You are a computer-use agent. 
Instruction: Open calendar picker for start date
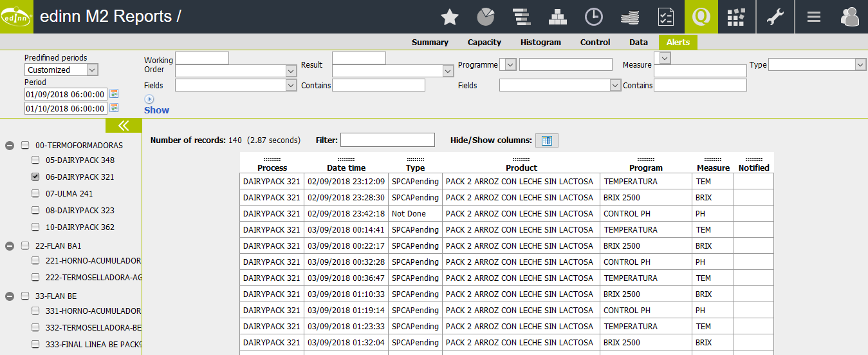coord(114,94)
